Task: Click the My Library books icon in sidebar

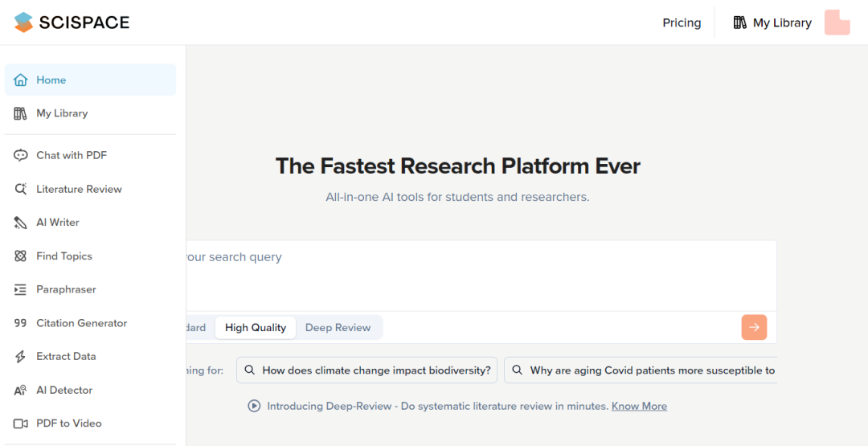Action: [x=20, y=113]
